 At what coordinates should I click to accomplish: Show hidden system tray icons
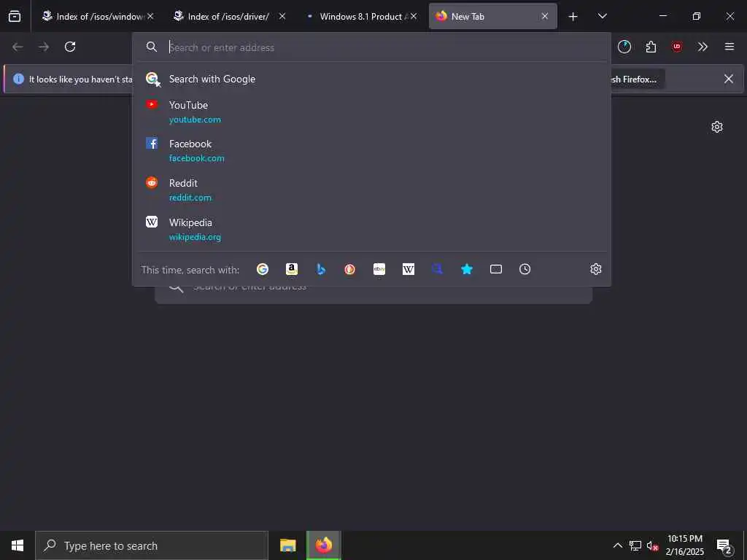pos(617,545)
